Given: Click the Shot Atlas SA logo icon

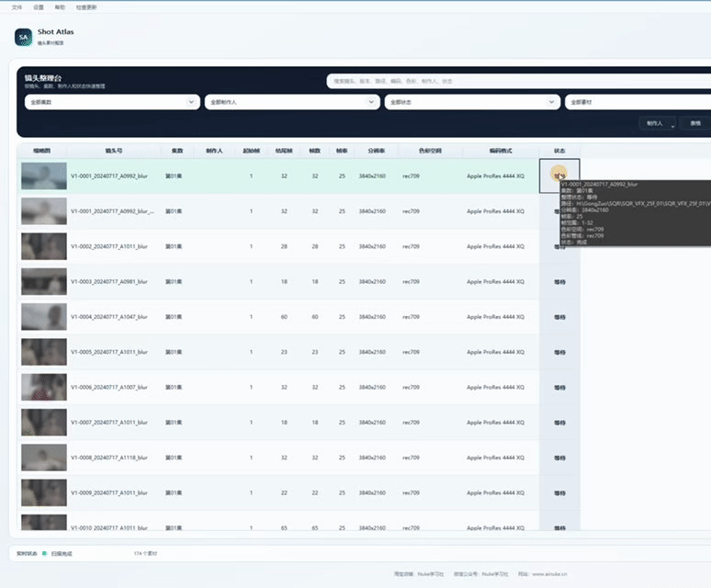Looking at the screenshot, I should [x=24, y=37].
